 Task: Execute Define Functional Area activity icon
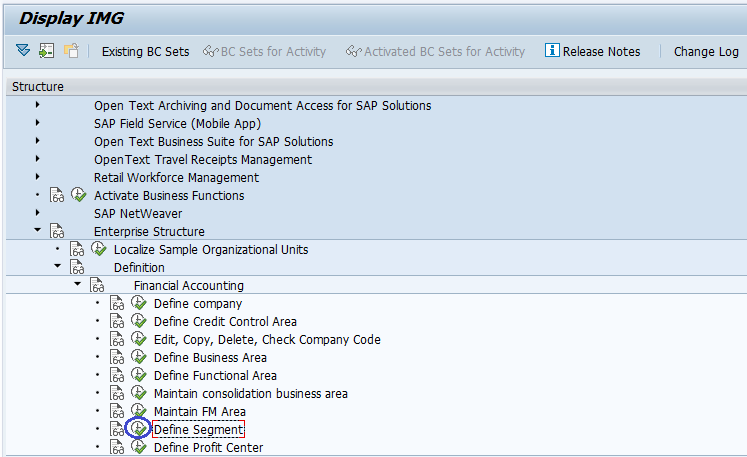click(x=139, y=375)
